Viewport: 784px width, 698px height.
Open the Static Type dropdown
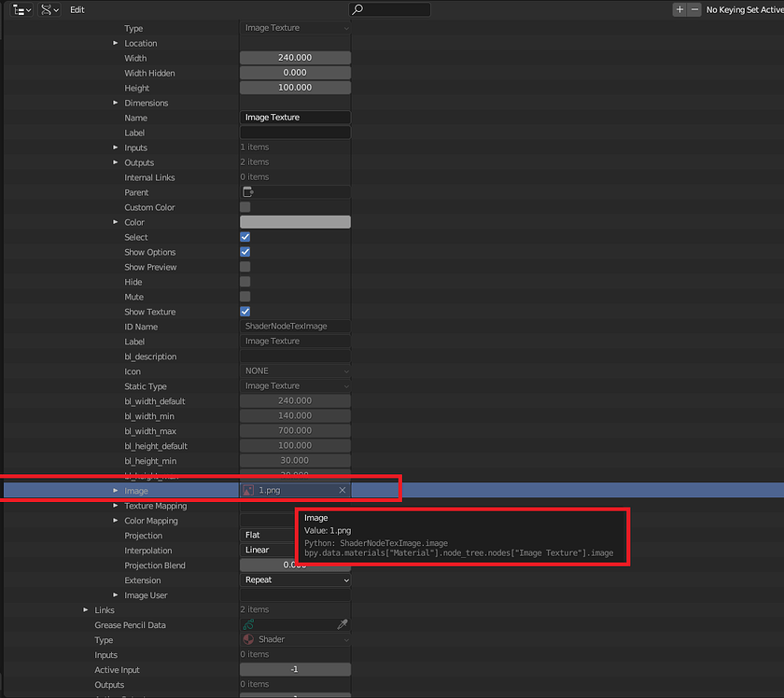[x=295, y=386]
